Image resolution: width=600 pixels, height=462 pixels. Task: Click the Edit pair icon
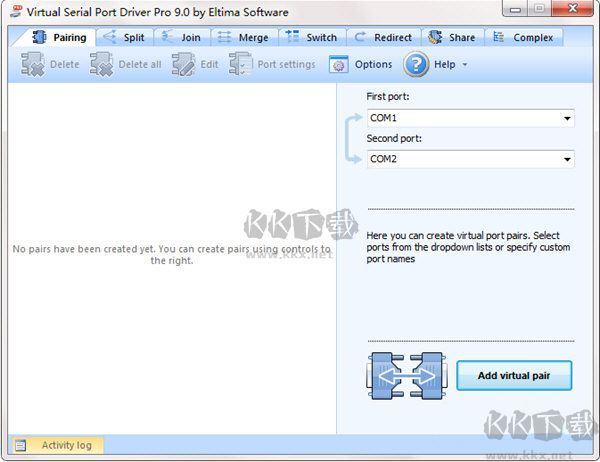(x=183, y=64)
